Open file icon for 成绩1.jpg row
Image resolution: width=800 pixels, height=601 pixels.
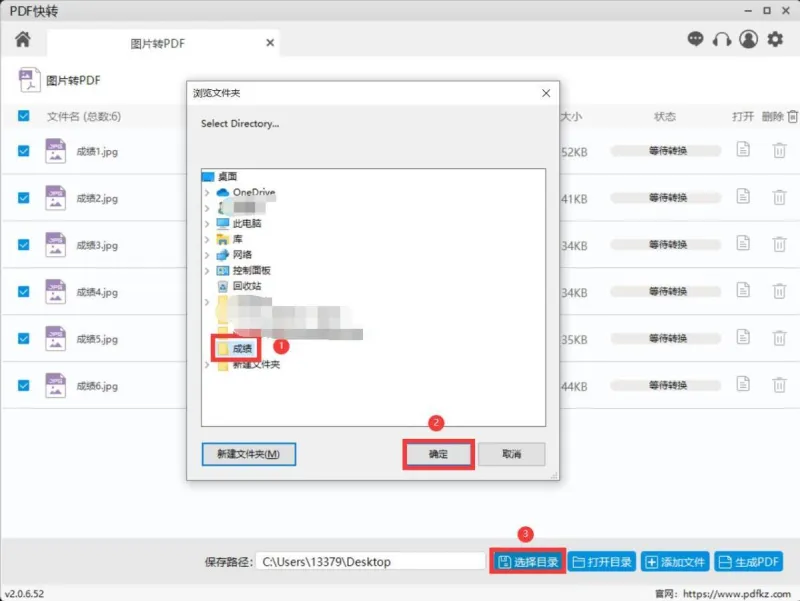click(x=743, y=149)
